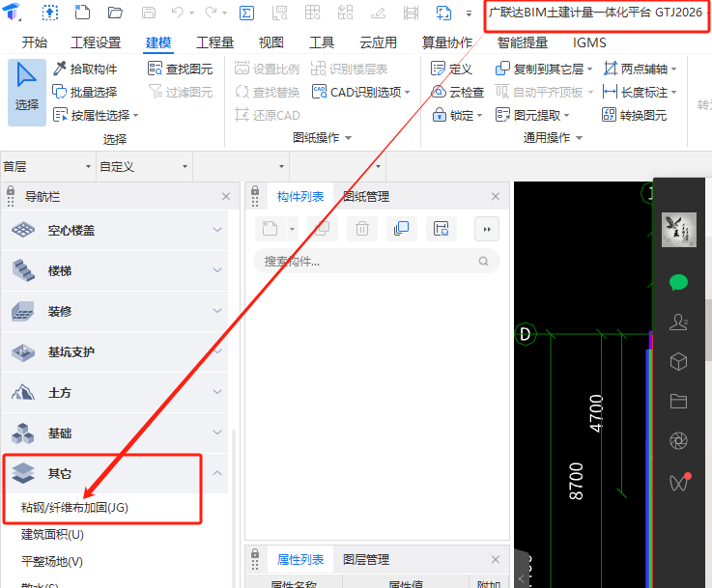
Task: Click camera shutter icon in sidebar
Action: pos(678,440)
